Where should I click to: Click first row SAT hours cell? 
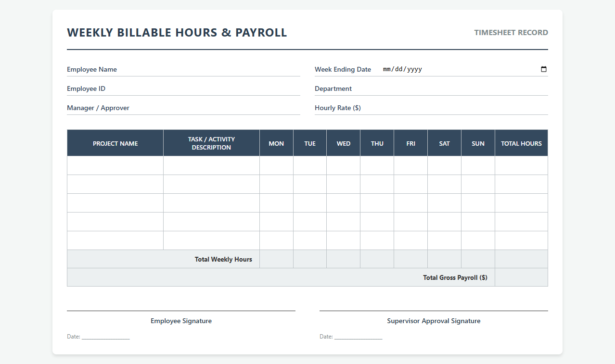pos(445,165)
